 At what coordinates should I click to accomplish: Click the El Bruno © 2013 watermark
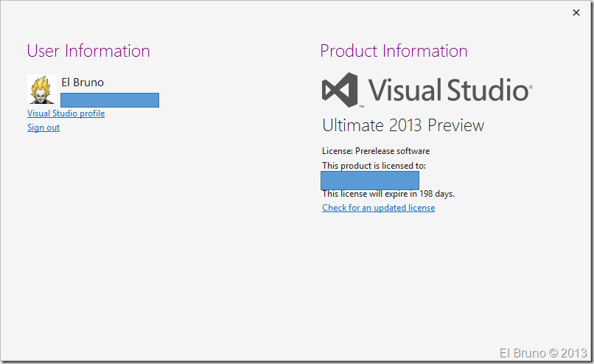(x=542, y=351)
